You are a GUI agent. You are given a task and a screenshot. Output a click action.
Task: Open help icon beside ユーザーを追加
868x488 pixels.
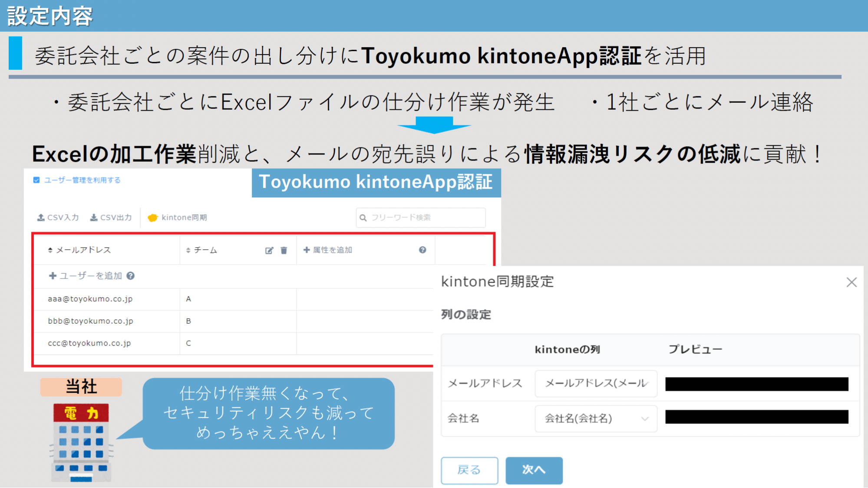point(130,276)
